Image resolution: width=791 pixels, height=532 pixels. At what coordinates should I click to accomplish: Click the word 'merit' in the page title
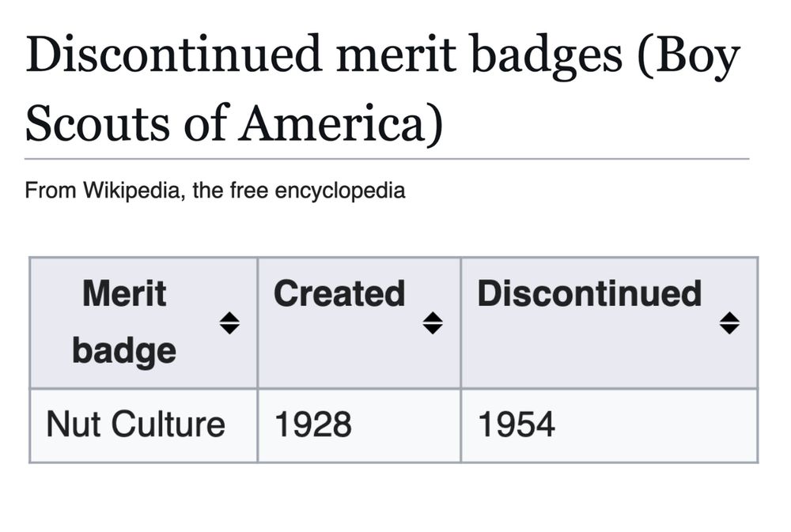point(391,57)
